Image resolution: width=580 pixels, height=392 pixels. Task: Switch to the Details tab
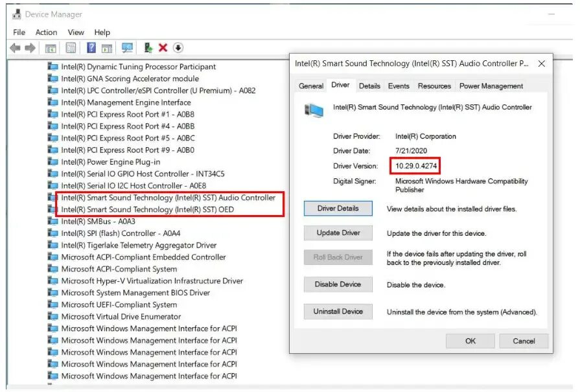[x=369, y=86]
